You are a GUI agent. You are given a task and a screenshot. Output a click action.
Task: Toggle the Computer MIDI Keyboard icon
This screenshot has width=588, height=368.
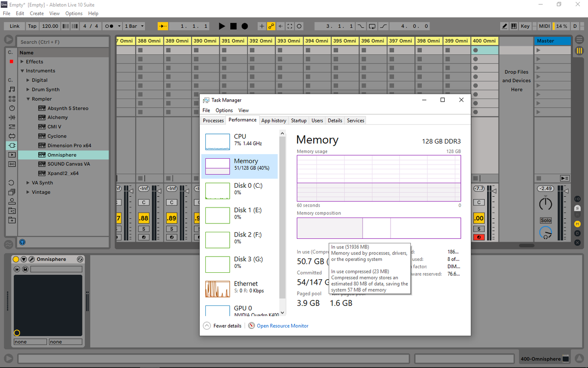(x=514, y=26)
